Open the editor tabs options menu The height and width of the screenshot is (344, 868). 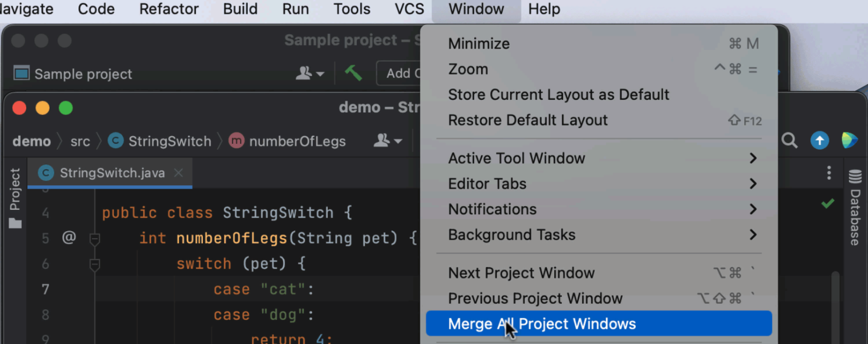click(x=829, y=173)
